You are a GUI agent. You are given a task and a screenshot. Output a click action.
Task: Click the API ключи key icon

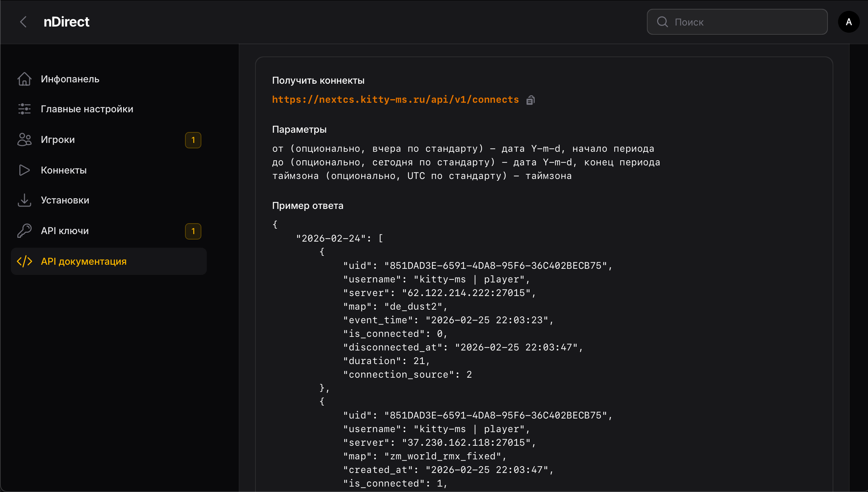(x=24, y=230)
